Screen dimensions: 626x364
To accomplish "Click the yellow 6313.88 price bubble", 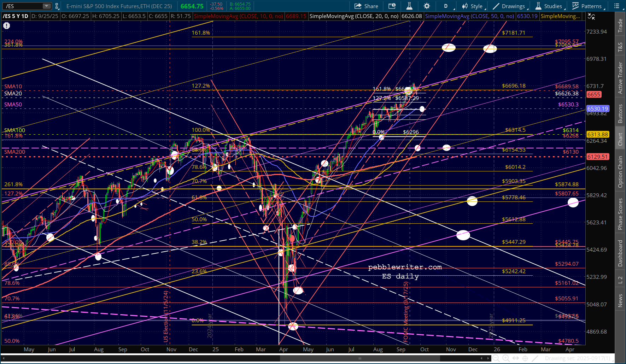I will (x=598, y=135).
